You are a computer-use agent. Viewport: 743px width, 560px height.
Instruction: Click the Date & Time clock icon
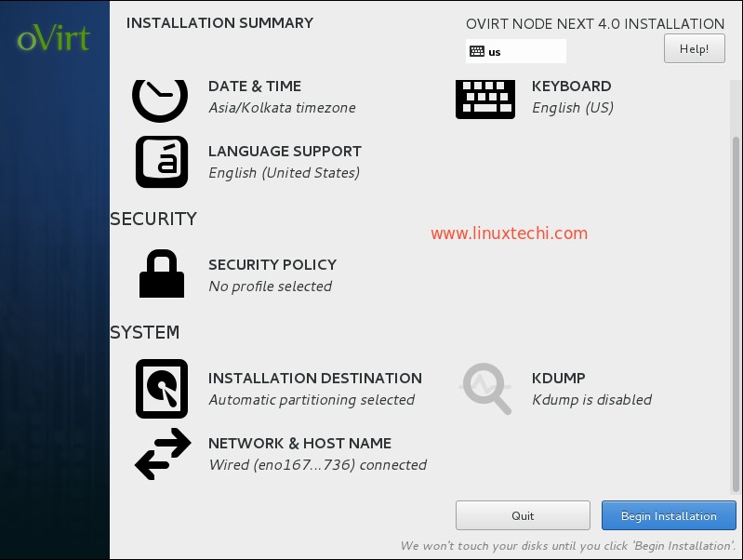(x=160, y=97)
